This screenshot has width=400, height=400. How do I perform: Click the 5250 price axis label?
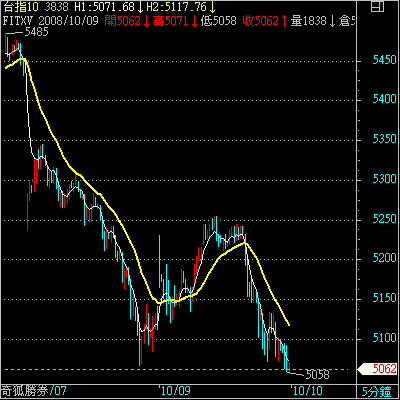(384, 219)
